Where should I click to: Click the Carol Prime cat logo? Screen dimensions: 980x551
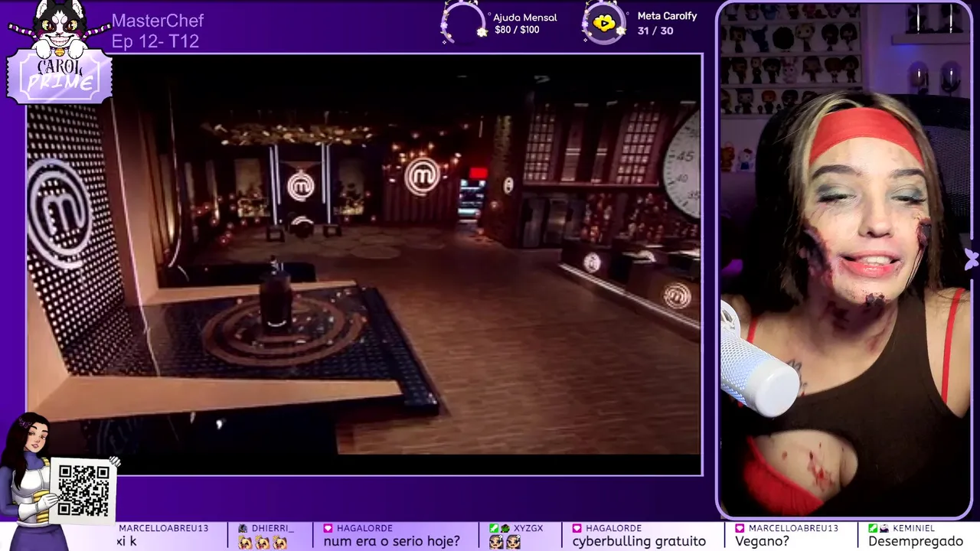pos(59,52)
